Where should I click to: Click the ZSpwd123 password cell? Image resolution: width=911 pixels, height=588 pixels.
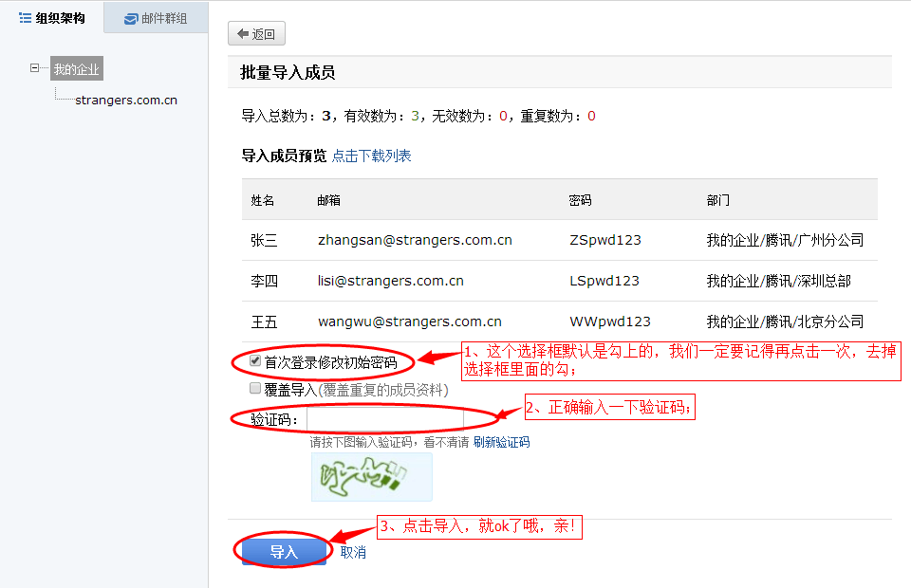click(x=604, y=240)
